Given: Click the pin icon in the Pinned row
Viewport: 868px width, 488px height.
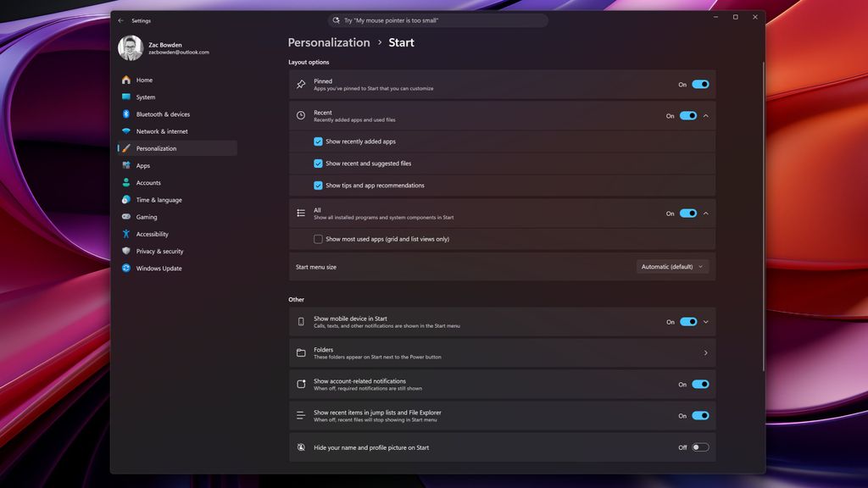Looking at the screenshot, I should coord(301,85).
